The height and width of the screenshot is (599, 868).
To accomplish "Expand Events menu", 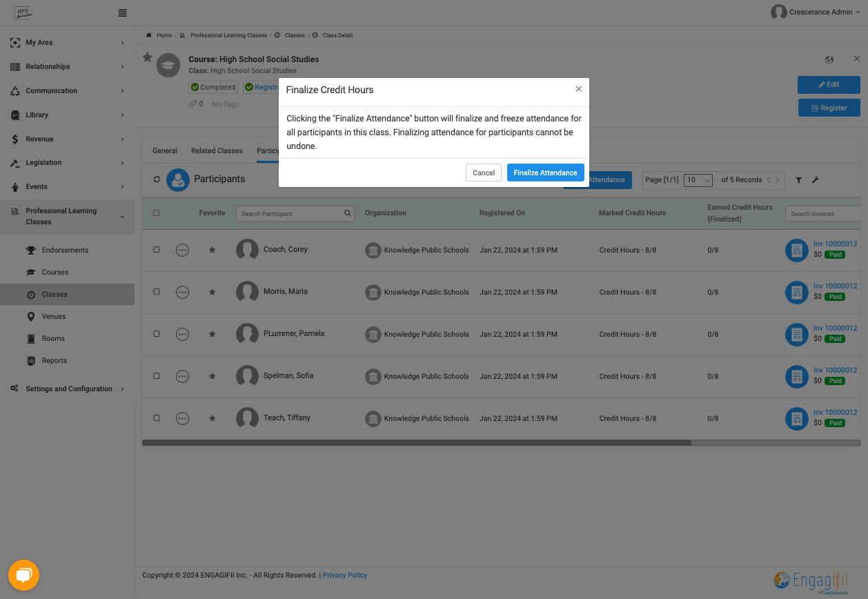I will 67,187.
